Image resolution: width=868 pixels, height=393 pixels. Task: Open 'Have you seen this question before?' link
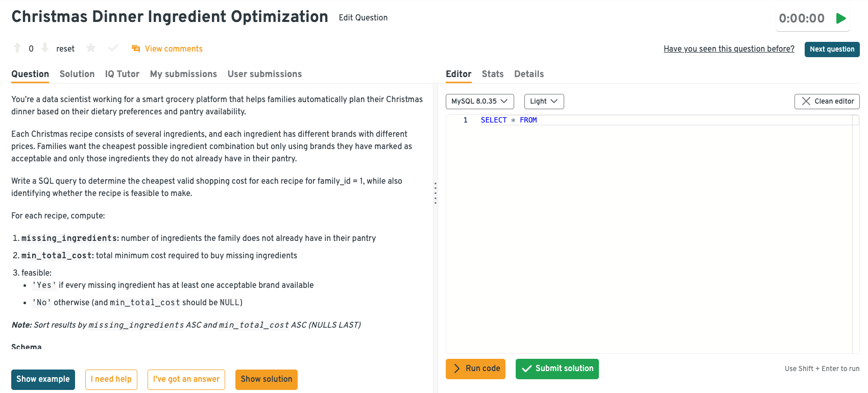click(729, 49)
